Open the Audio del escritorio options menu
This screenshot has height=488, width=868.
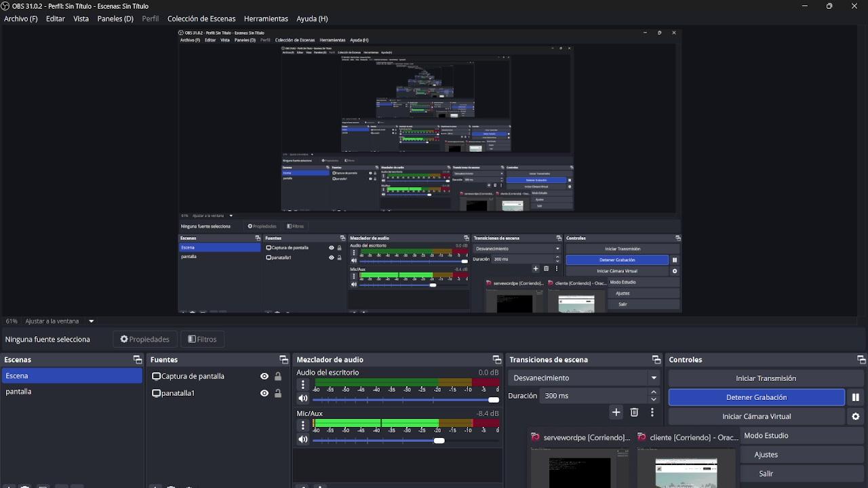pos(303,385)
